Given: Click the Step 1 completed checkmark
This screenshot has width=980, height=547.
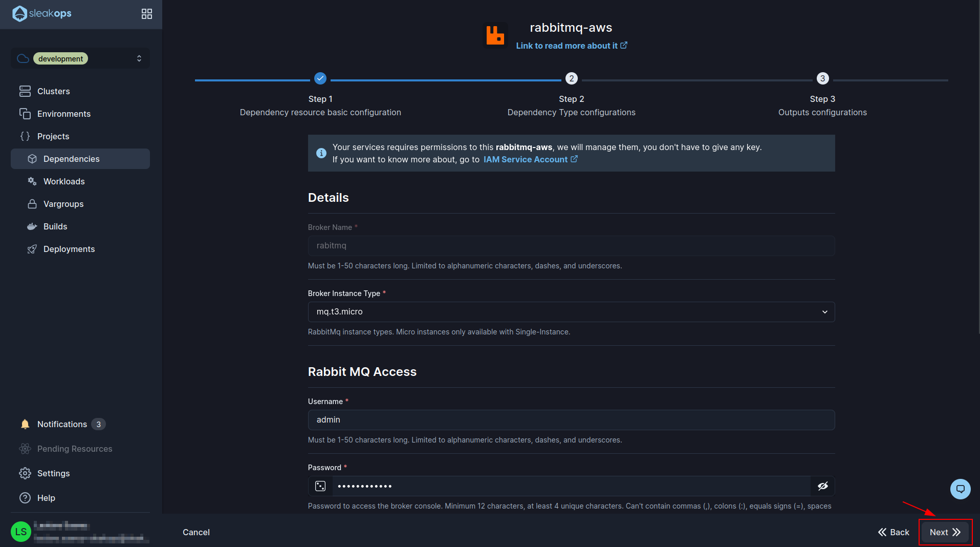Looking at the screenshot, I should click(320, 78).
